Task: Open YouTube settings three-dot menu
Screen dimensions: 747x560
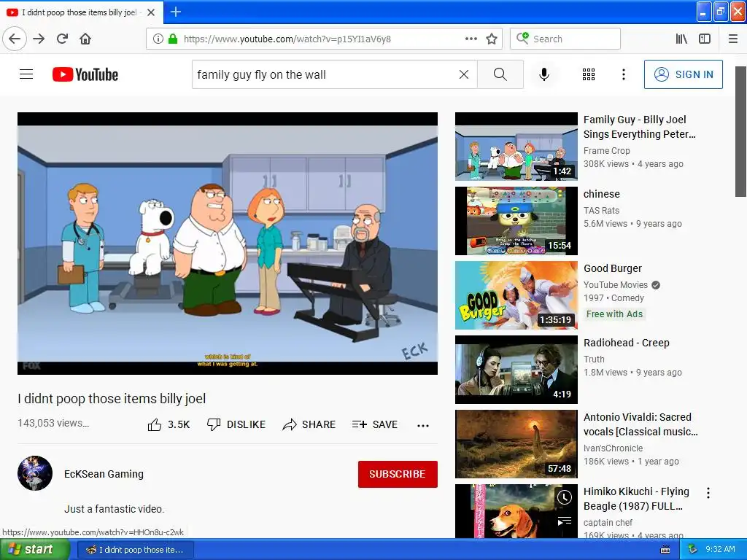Action: click(624, 74)
